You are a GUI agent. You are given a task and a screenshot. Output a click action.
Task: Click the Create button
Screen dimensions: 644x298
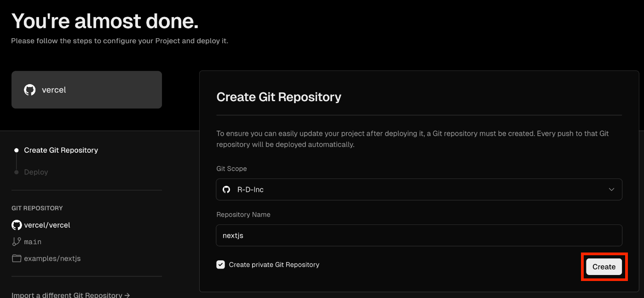[x=604, y=267]
